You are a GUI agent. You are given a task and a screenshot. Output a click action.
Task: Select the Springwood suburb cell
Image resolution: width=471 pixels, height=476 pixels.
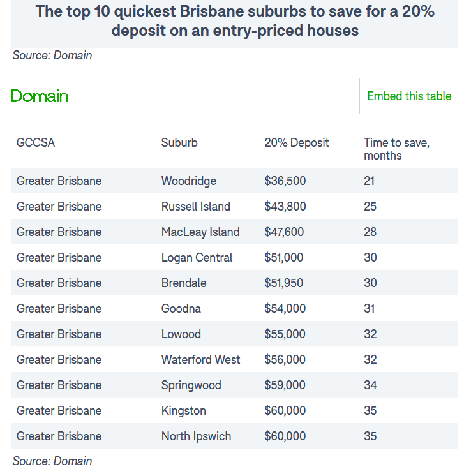pyautogui.click(x=191, y=385)
